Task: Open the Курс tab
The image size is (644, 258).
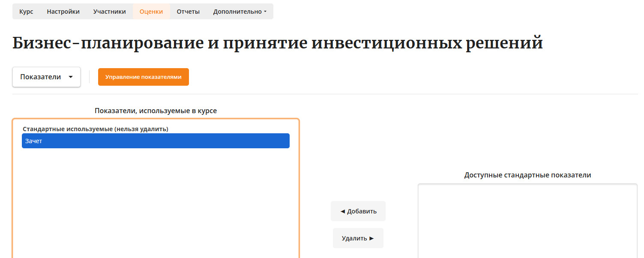Action: pos(26,12)
